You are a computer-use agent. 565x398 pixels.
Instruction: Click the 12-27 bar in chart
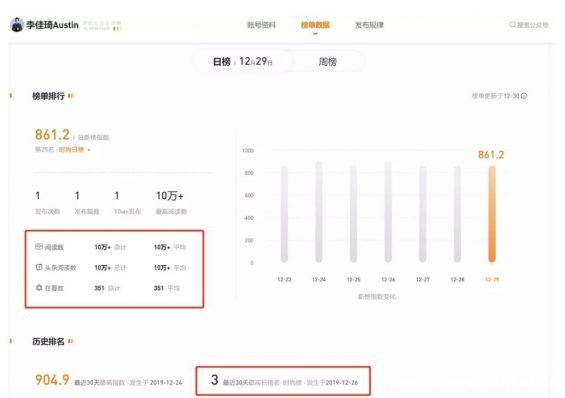coord(423,214)
